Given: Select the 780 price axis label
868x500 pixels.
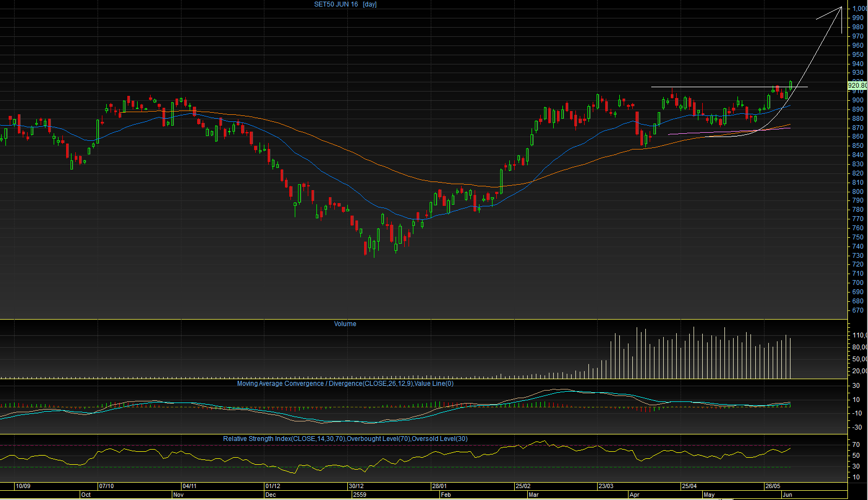Looking at the screenshot, I should point(858,210).
